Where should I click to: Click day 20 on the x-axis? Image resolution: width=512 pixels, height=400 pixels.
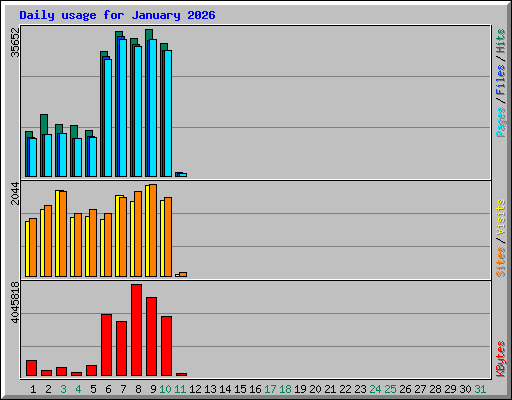[x=315, y=389]
